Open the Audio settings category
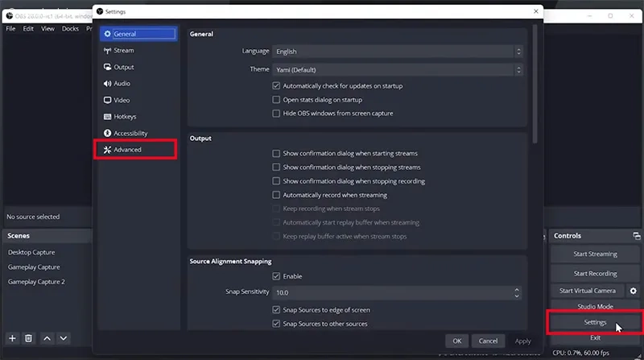This screenshot has width=644, height=360. click(x=138, y=84)
